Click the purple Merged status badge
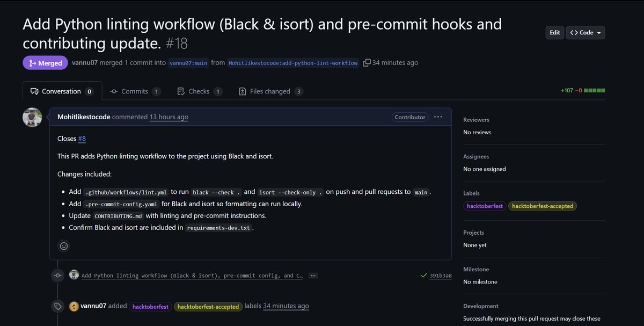This screenshot has height=326, width=644. (x=45, y=63)
